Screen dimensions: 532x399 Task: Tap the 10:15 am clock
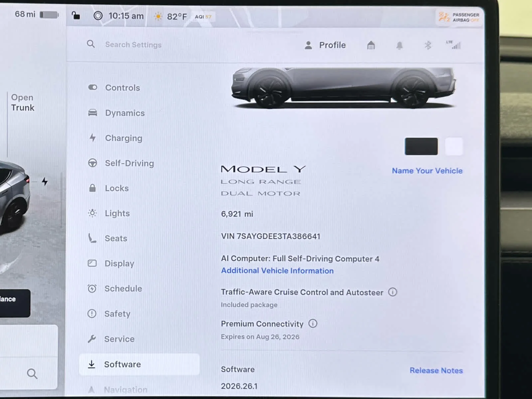click(x=126, y=16)
